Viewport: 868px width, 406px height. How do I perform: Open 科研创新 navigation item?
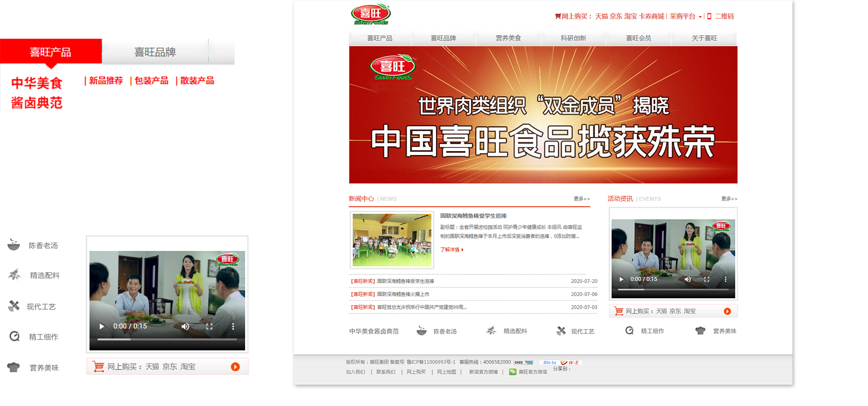click(573, 38)
